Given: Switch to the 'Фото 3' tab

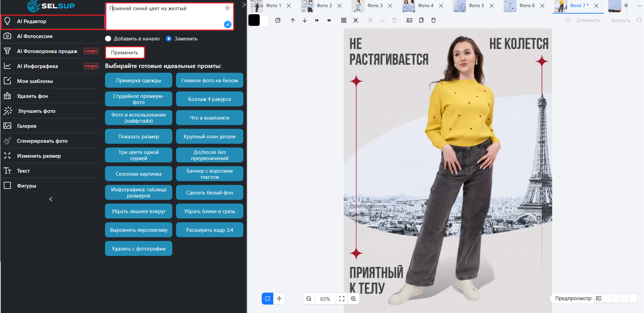Looking at the screenshot, I should (x=375, y=6).
